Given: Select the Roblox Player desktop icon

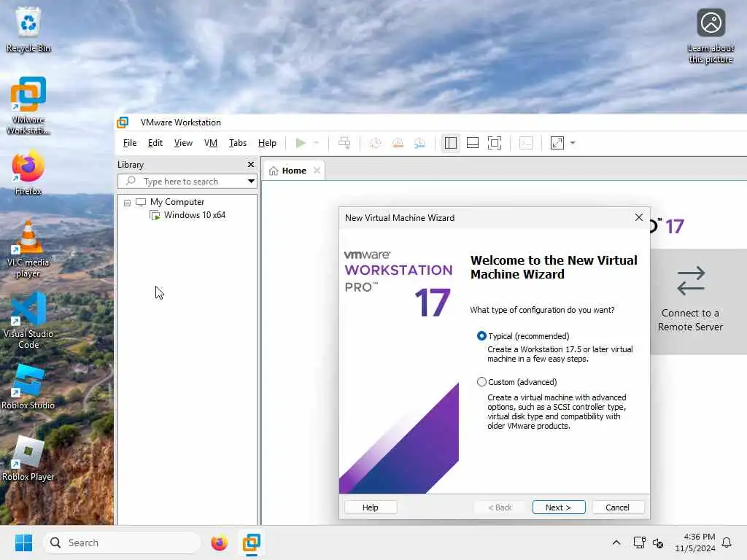Looking at the screenshot, I should (x=28, y=459).
